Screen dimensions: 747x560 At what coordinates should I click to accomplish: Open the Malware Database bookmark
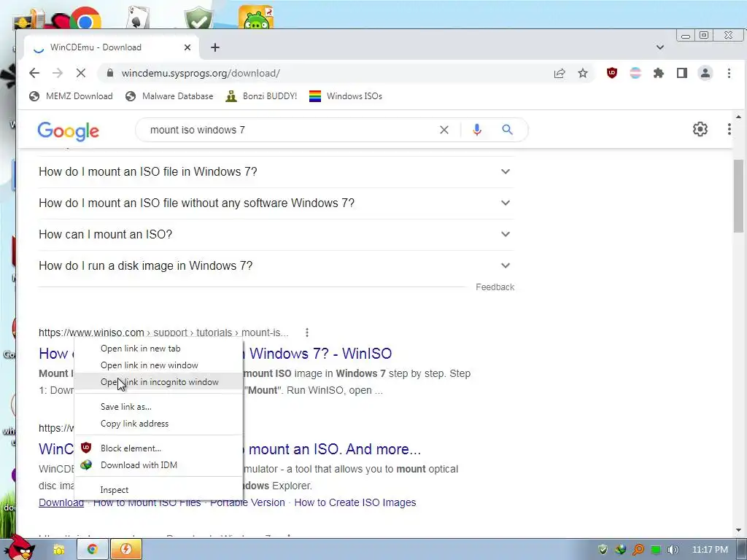(x=169, y=96)
